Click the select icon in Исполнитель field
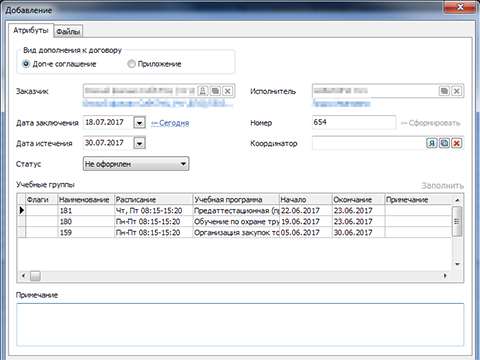This screenshot has height=360, width=480. [444, 91]
